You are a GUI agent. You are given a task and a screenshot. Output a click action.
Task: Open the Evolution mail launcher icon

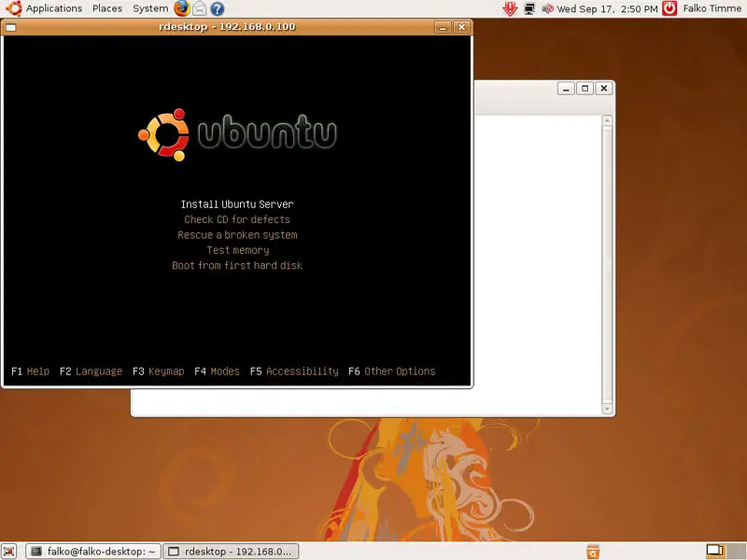pos(200,8)
